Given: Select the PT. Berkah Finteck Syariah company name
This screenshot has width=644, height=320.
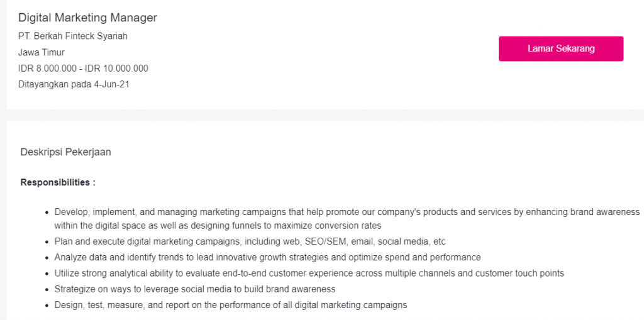Looking at the screenshot, I should [73, 36].
